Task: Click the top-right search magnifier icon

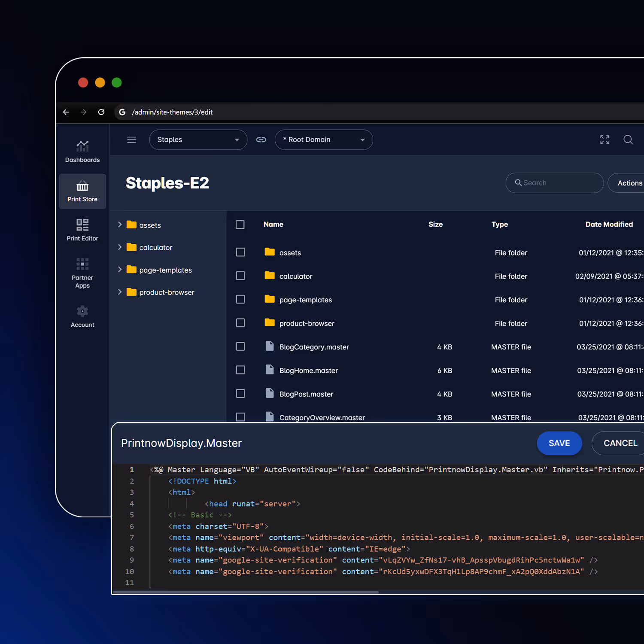Action: [x=628, y=140]
